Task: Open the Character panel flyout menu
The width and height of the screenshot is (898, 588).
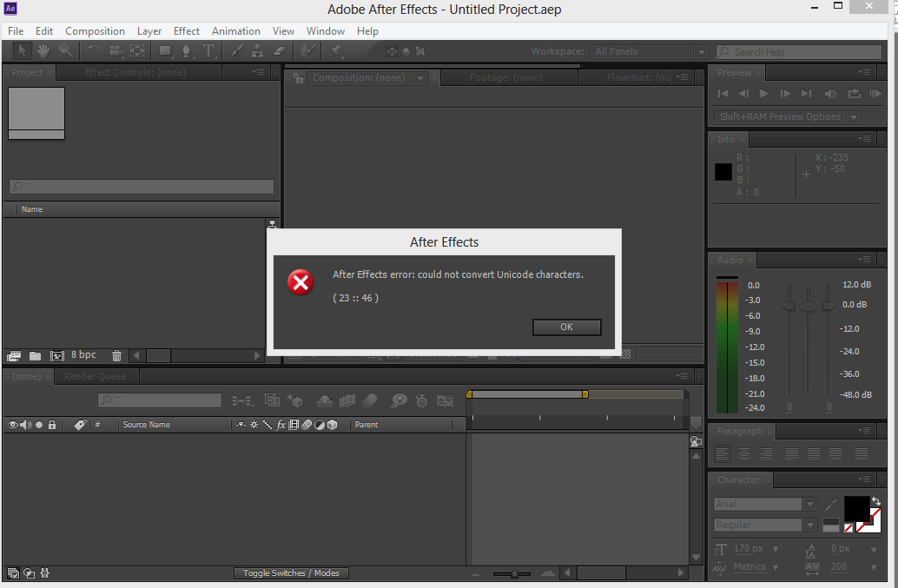Action: pos(864,479)
